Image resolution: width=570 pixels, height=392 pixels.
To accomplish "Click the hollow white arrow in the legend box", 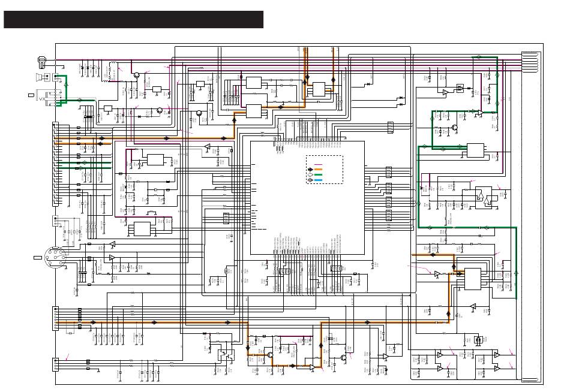I will pos(310,175).
